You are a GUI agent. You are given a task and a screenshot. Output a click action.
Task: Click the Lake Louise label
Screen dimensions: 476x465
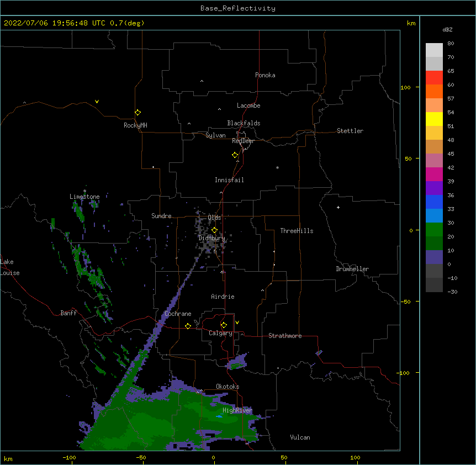tap(10, 267)
